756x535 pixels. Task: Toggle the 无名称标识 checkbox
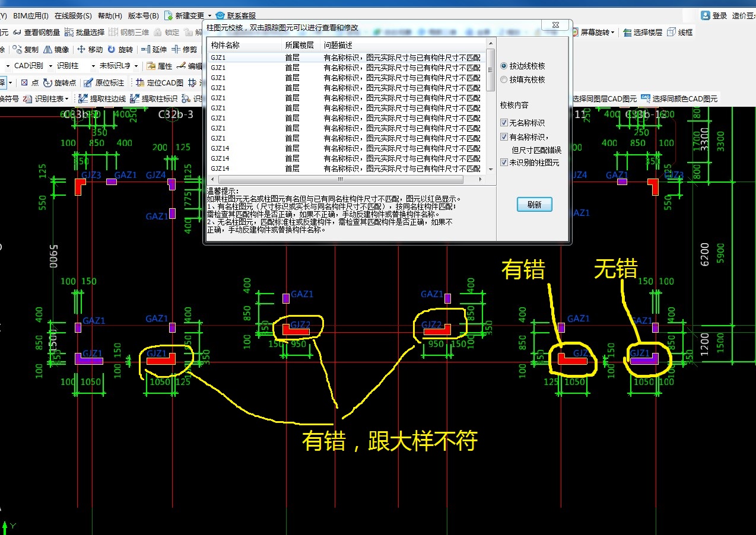coord(504,123)
